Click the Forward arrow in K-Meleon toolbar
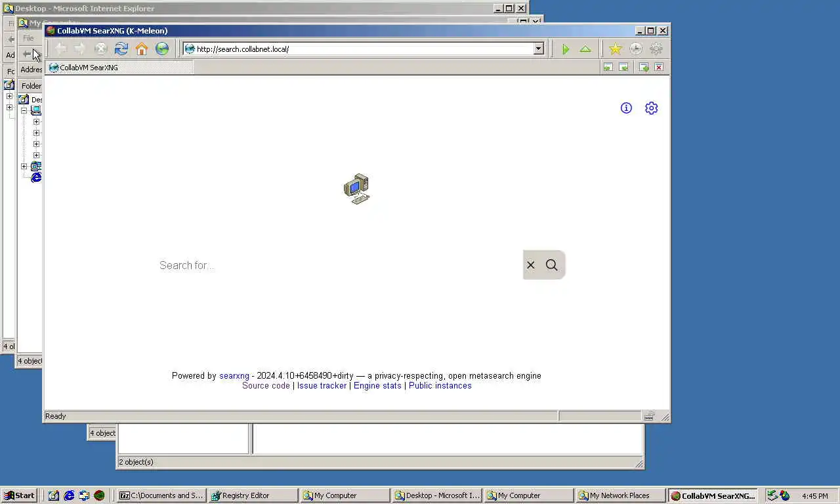840x504 pixels. (x=80, y=49)
